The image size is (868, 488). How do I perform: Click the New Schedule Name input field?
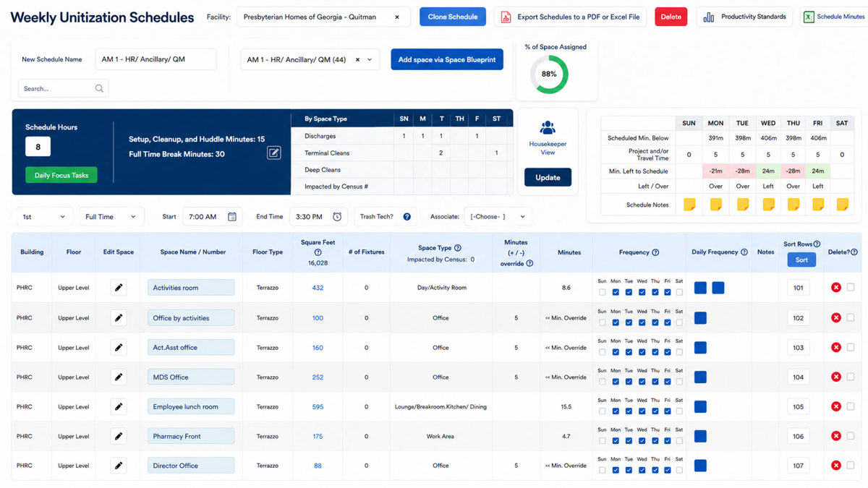pyautogui.click(x=156, y=59)
